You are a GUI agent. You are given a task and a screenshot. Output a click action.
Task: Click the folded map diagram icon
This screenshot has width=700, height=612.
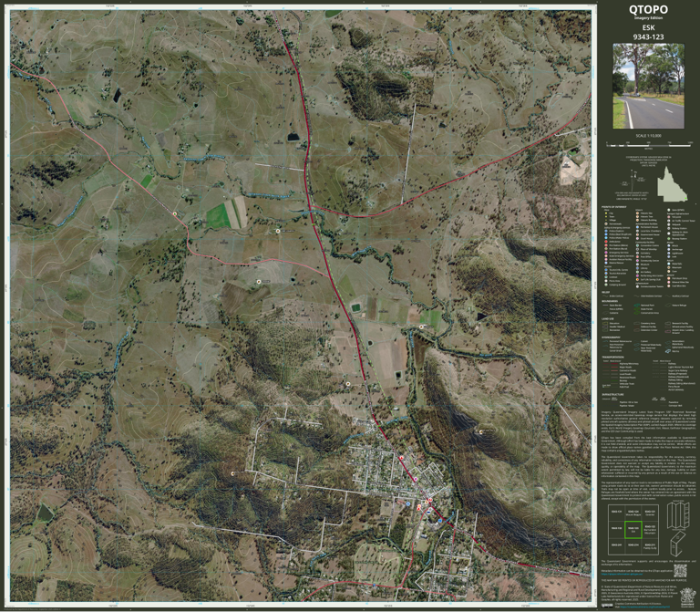pyautogui.click(x=677, y=515)
